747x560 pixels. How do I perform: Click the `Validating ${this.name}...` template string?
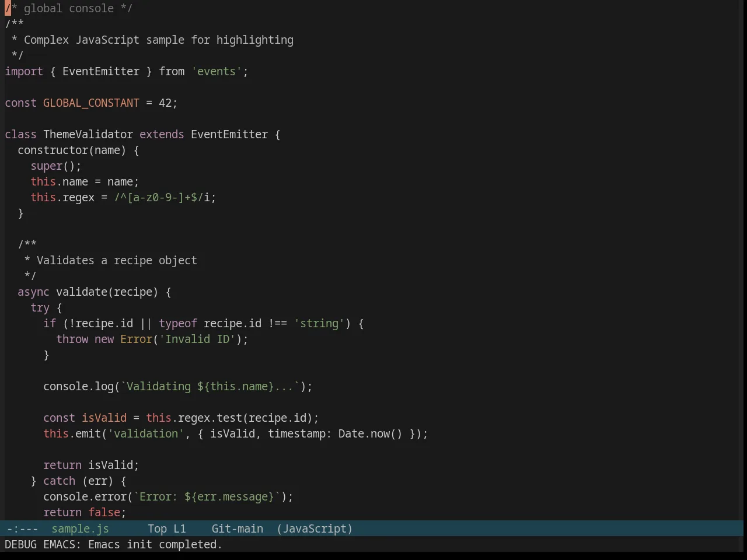click(210, 386)
